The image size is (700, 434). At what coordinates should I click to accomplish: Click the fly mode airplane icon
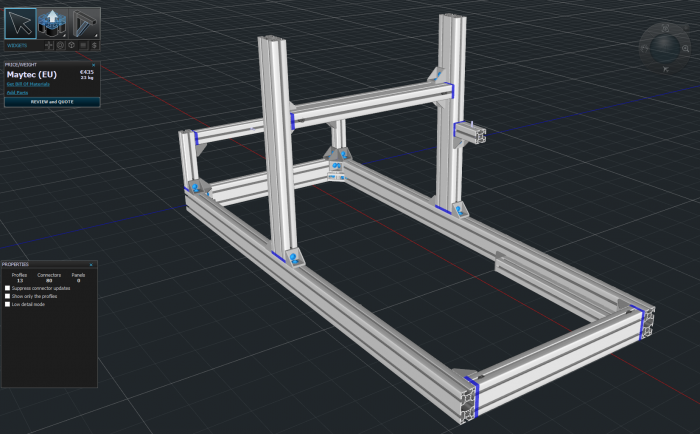(x=665, y=69)
